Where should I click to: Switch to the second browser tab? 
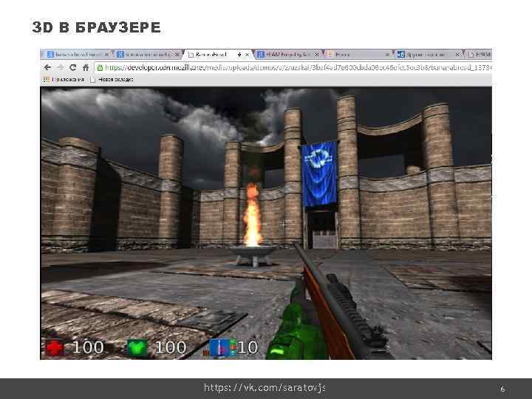148,54
